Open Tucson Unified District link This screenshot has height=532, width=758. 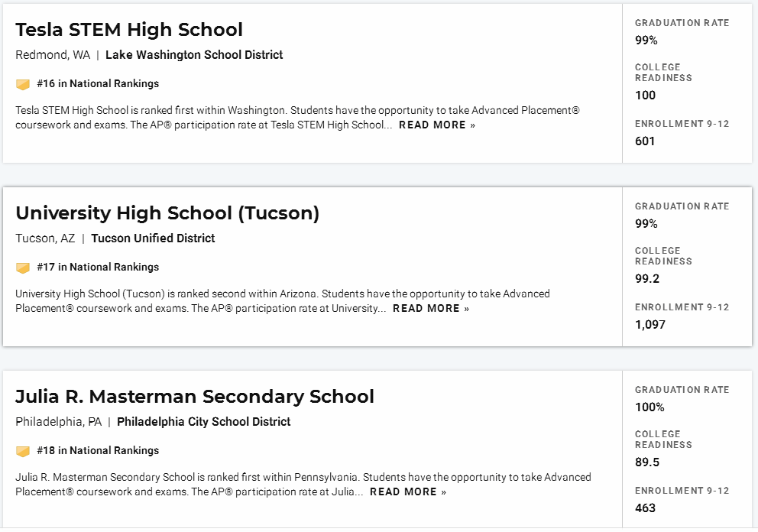[x=153, y=238]
